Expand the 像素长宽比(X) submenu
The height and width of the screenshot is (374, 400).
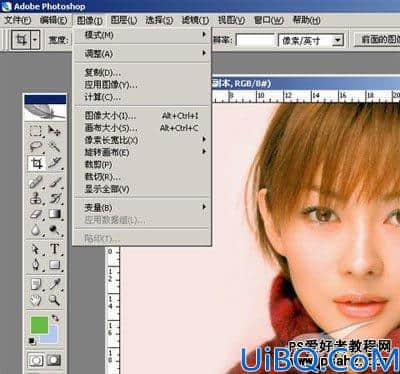(x=142, y=140)
